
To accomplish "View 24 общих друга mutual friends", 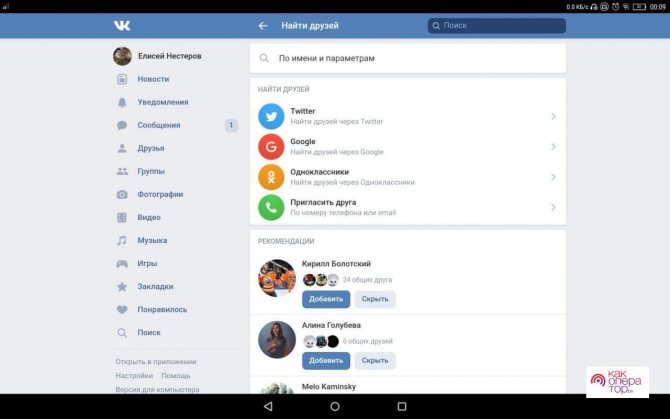I will point(367,280).
